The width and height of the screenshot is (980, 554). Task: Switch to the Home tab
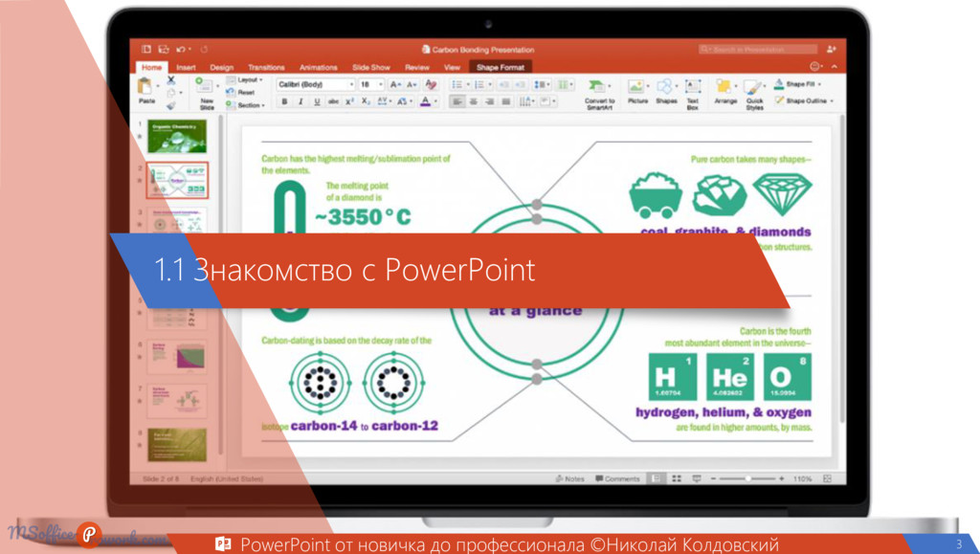pos(151,67)
